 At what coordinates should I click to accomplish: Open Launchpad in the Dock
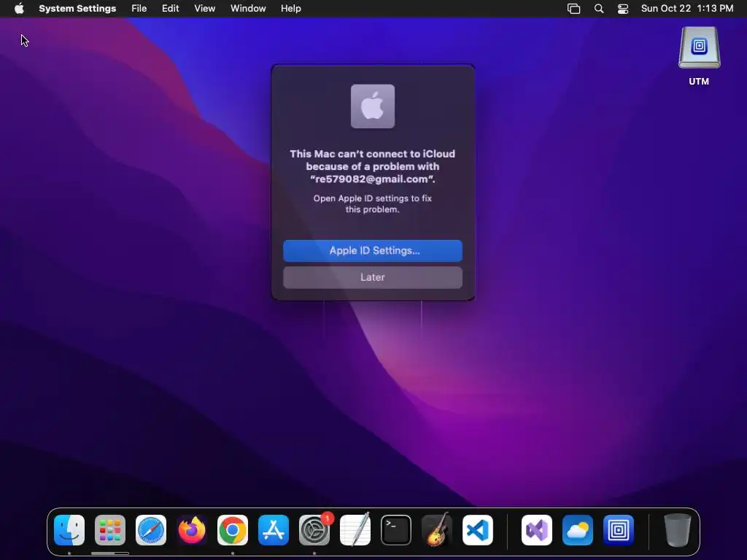click(110, 530)
